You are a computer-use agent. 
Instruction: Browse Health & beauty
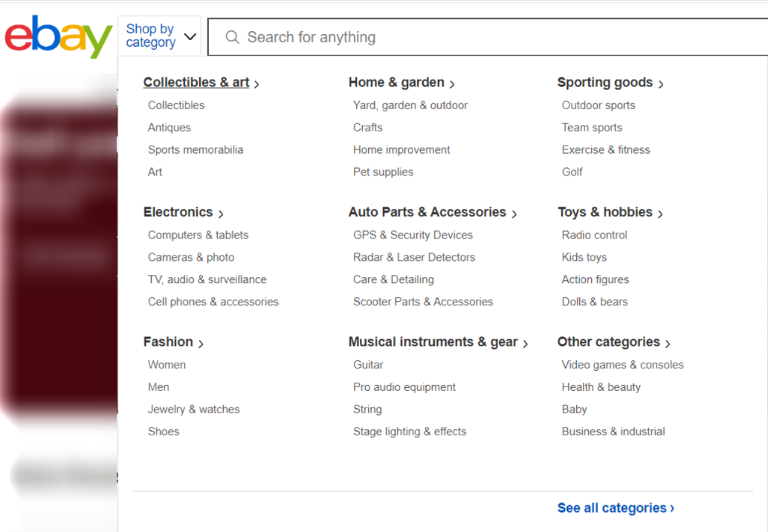(x=601, y=386)
